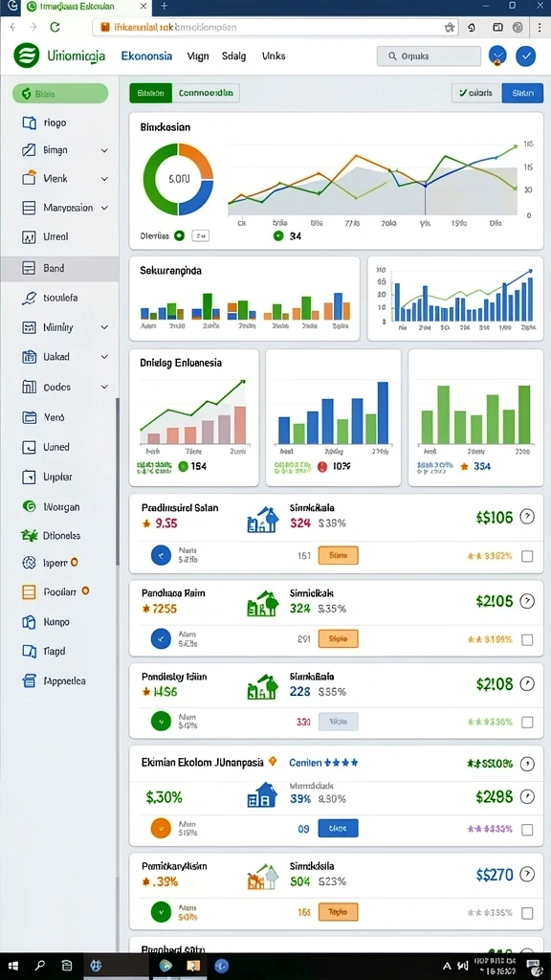Click the Windows Start button on taskbar
Screen dimensions: 551x980
tap(12, 966)
